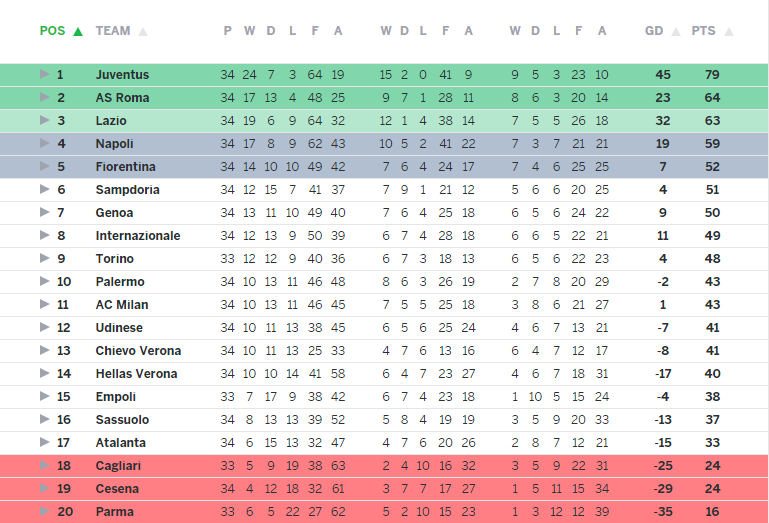Expand the Lazio row triangle

click(45, 120)
